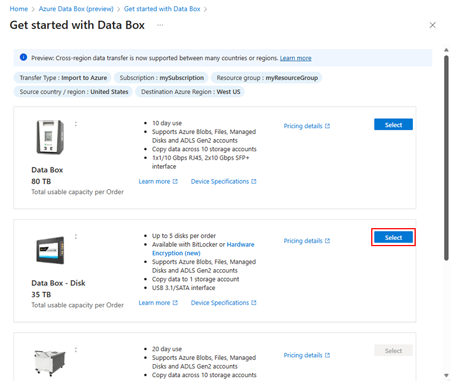This screenshot has height=381, width=450.
Task: Click external icon beside Data Box Disk Learn more
Action: click(x=175, y=303)
